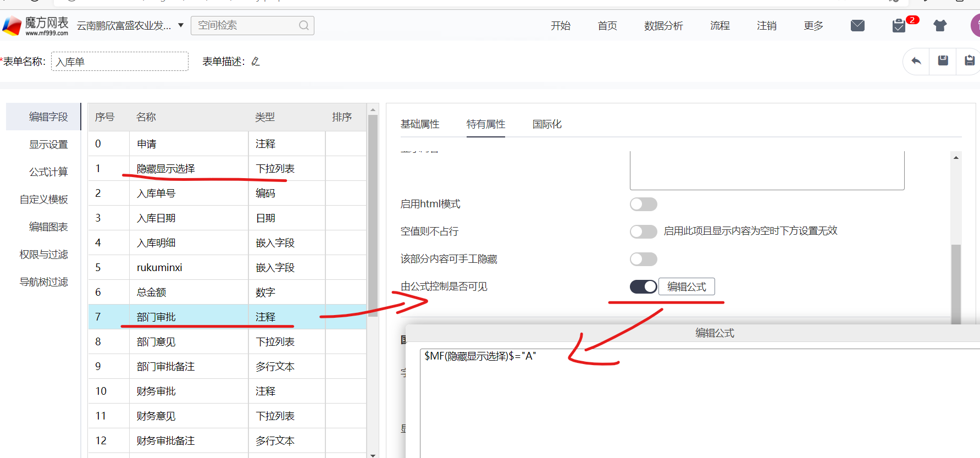Open 导航树过滤 in the sidebar

43,282
